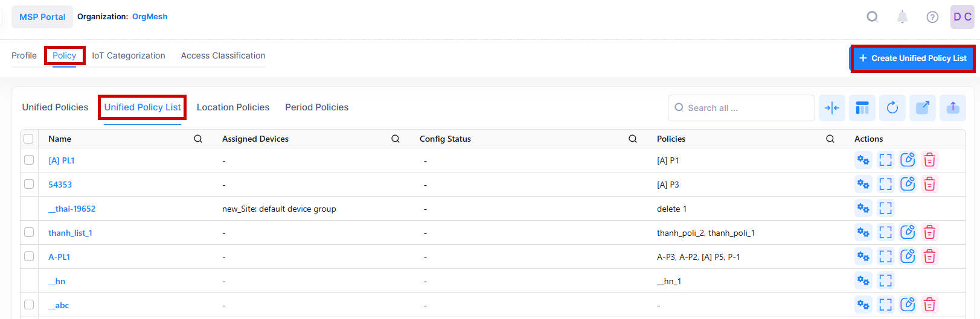Toggle the select-all header checkbox
This screenshot has height=319, width=980.
click(x=28, y=139)
